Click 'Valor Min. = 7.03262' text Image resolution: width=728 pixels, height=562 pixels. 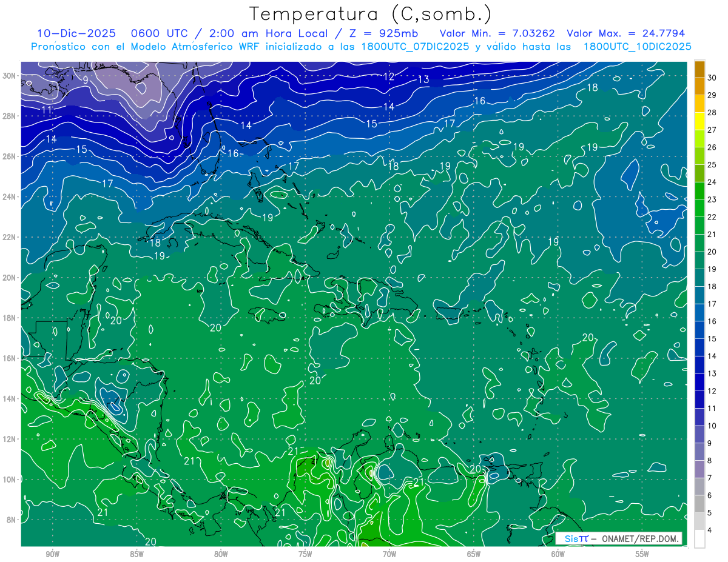[x=497, y=33]
